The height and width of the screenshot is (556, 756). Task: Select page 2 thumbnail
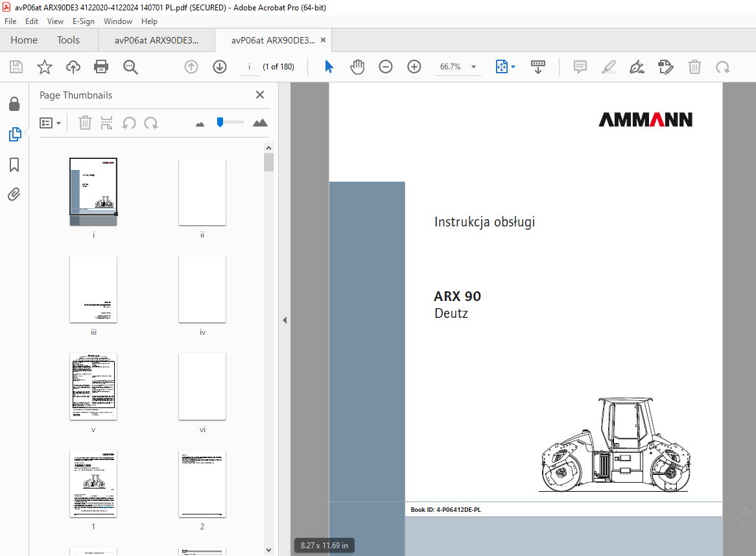(202, 484)
